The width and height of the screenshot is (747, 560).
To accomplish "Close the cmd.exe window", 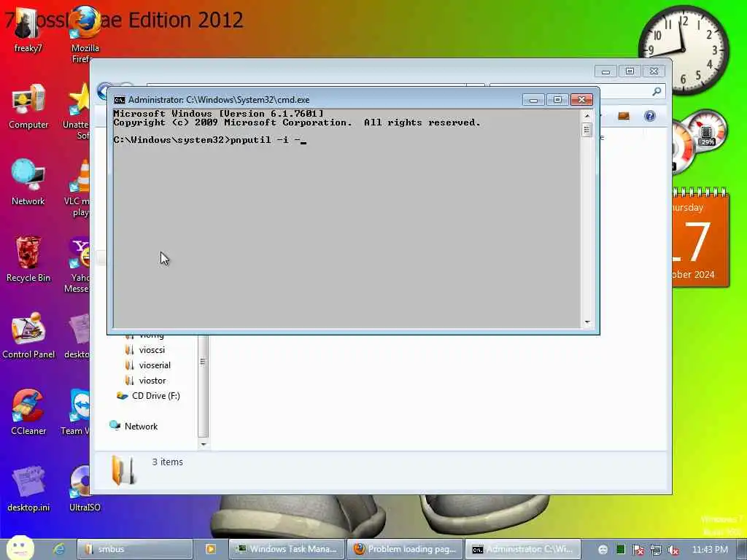I will (x=581, y=99).
